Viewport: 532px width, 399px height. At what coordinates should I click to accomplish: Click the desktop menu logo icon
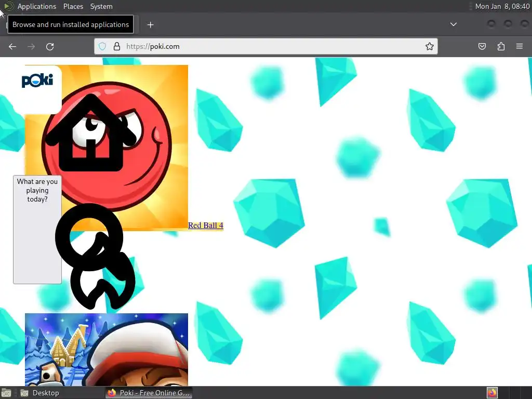tap(8, 6)
